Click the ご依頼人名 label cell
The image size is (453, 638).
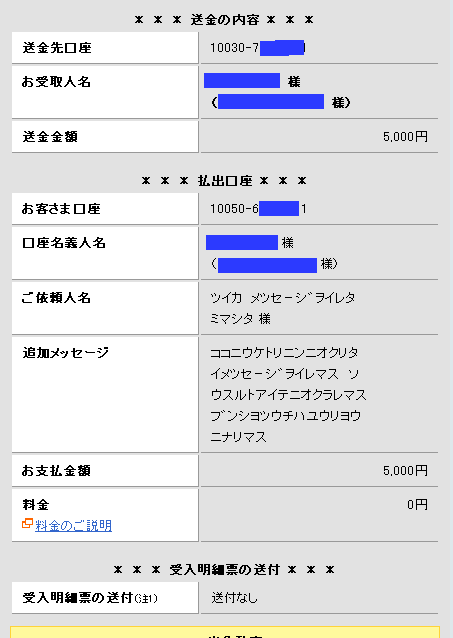(x=105, y=308)
